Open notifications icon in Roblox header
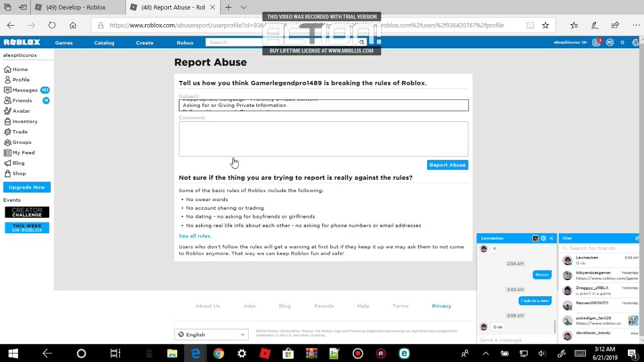This screenshot has height=362, width=644. pyautogui.click(x=597, y=42)
